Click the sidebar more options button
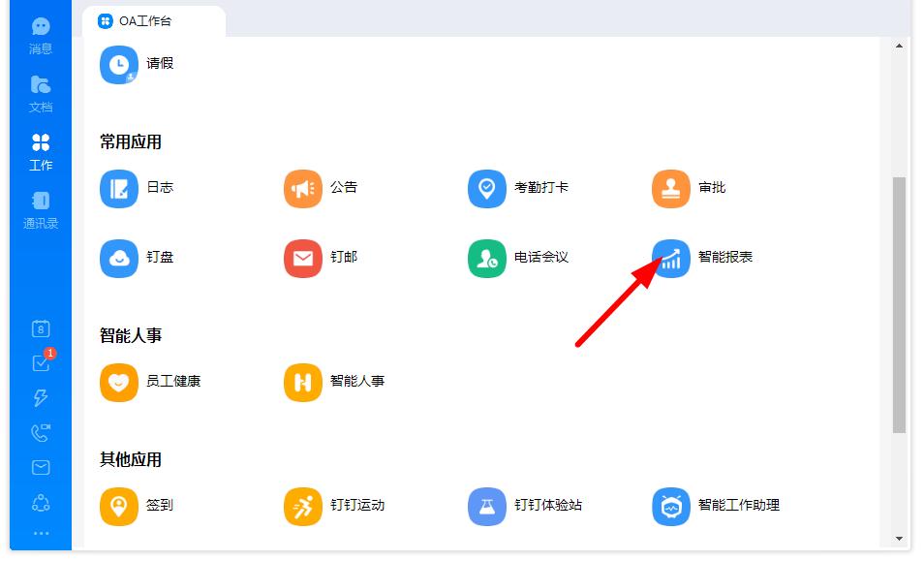 pos(40,533)
